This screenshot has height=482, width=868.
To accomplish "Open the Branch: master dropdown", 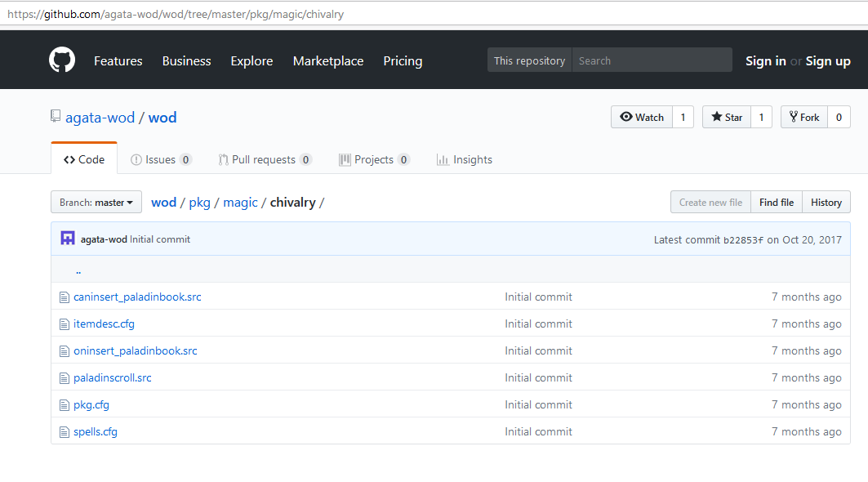I will click(96, 203).
